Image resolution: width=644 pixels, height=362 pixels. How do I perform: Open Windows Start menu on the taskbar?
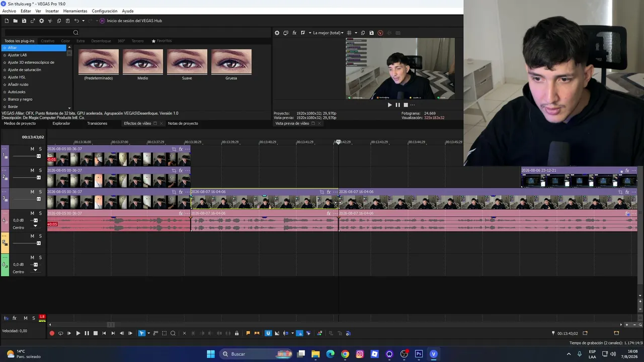coord(211,354)
